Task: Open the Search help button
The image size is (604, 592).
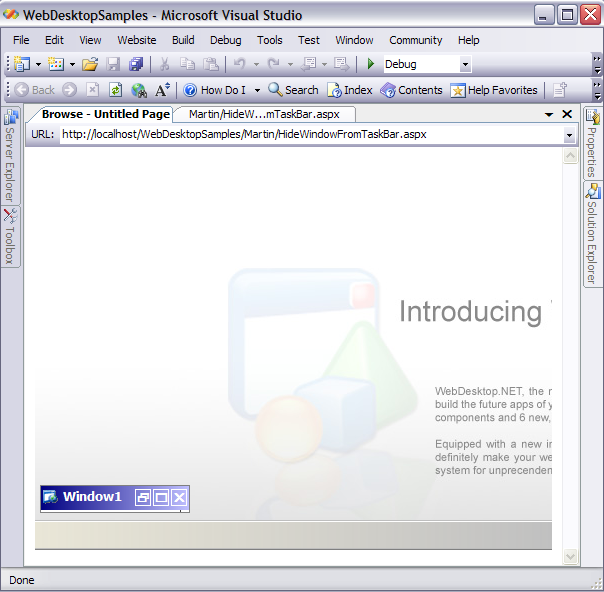Action: coord(293,90)
